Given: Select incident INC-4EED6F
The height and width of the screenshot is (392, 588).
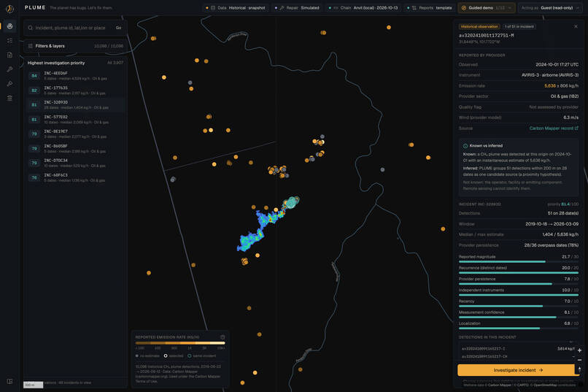Looking at the screenshot, I should coord(75,76).
